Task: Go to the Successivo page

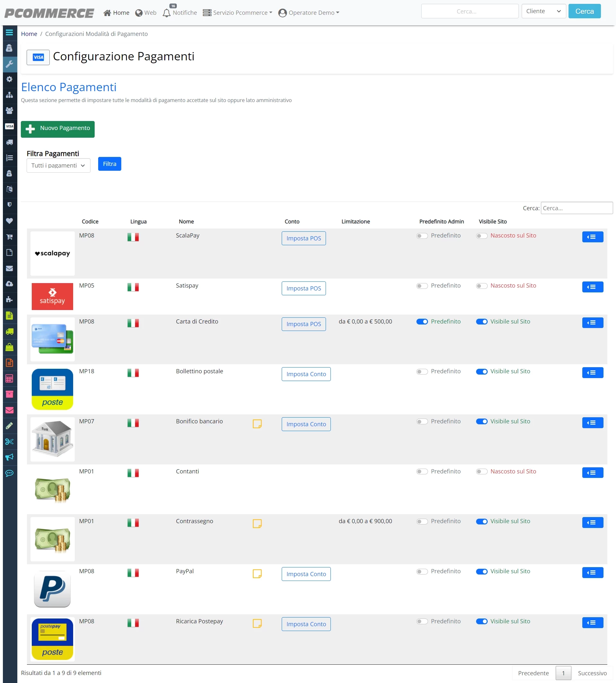Action: [x=592, y=673]
